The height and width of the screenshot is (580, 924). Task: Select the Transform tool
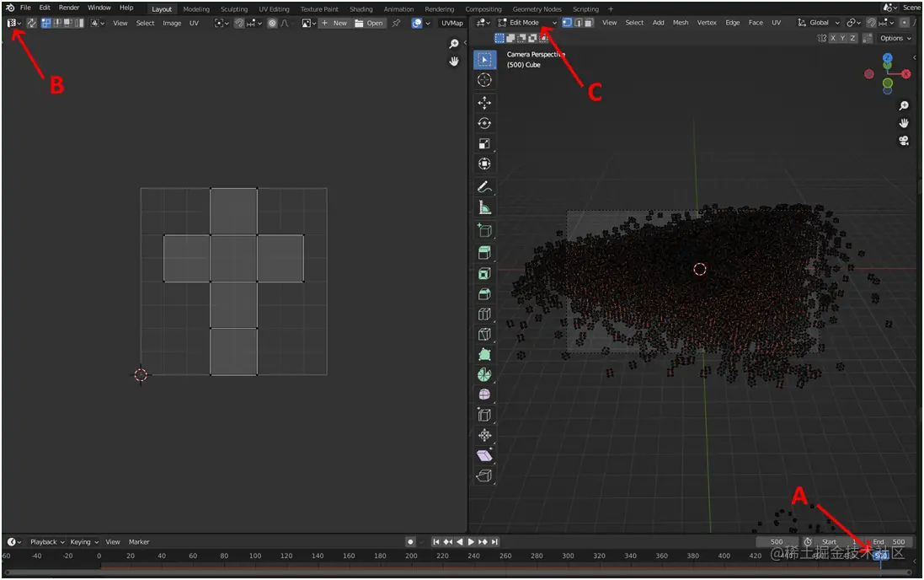pos(484,164)
